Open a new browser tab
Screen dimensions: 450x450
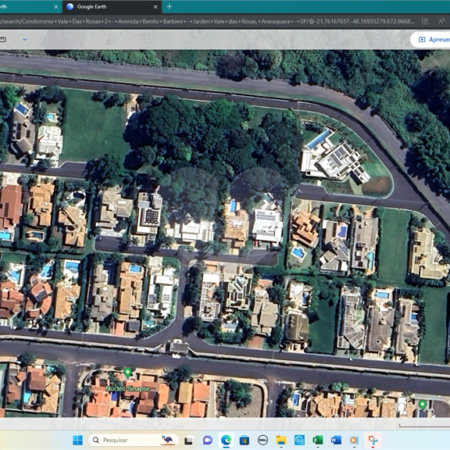coord(169,7)
